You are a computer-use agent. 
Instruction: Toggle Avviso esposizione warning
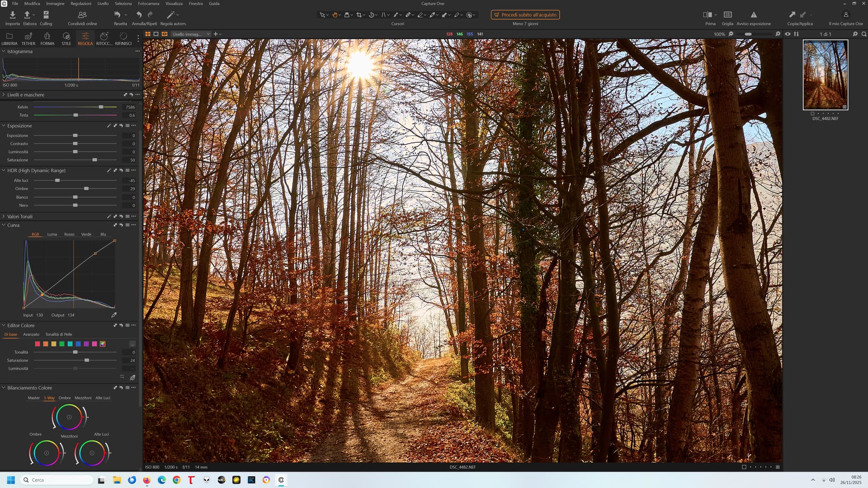coord(753,15)
